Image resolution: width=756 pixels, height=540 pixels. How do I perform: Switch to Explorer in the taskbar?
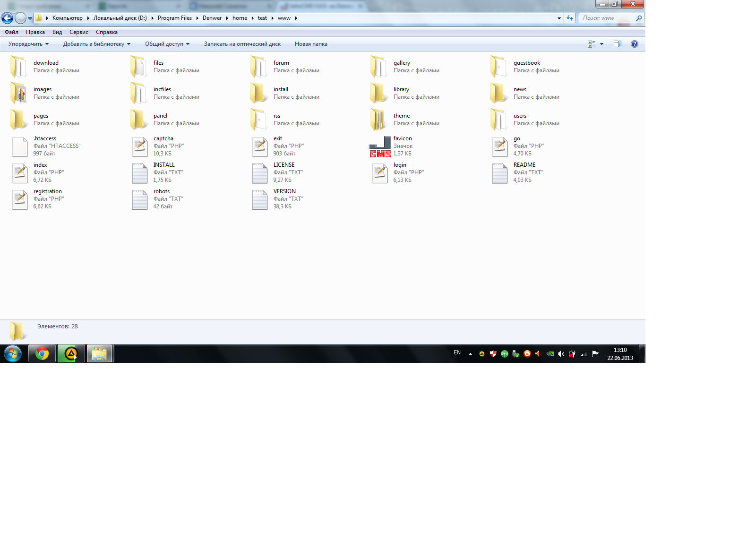(x=99, y=353)
